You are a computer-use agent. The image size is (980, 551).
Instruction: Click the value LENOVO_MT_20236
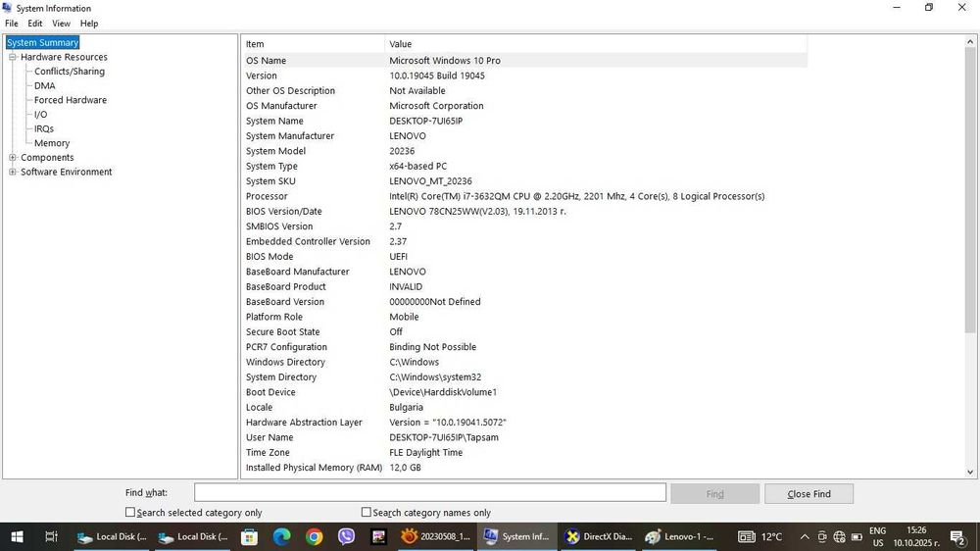click(x=430, y=181)
